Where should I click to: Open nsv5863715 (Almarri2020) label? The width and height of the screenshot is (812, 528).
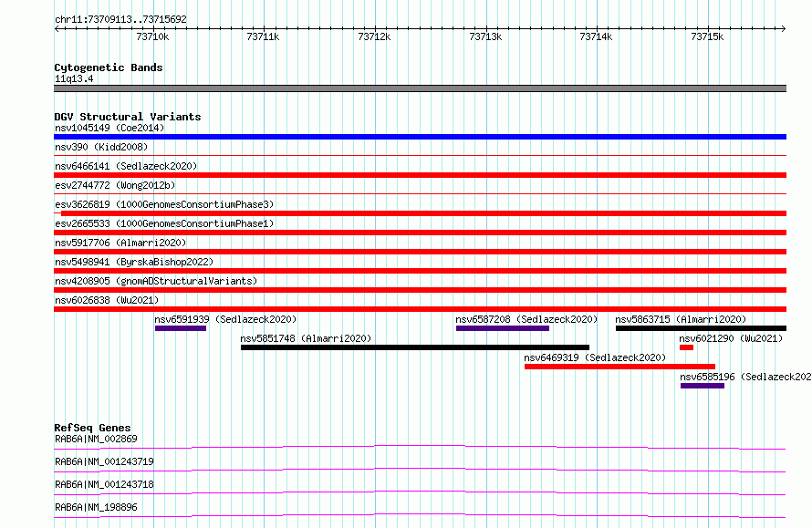[x=681, y=319]
